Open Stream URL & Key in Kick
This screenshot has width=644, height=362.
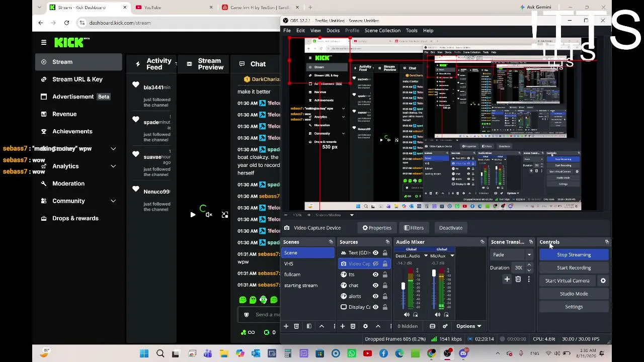point(78,79)
